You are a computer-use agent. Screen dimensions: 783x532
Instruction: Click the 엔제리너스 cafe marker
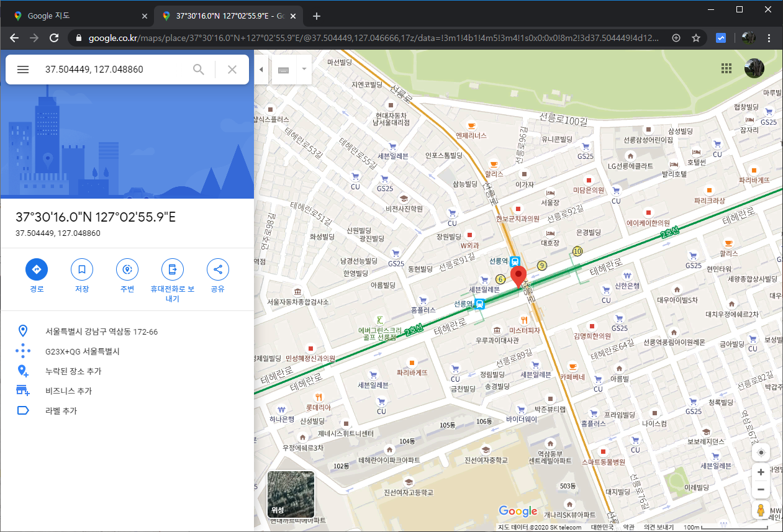point(471,125)
